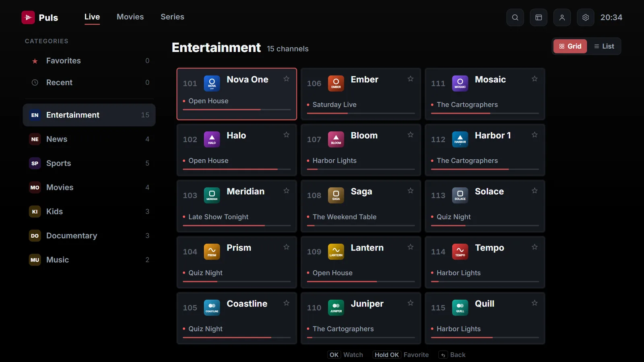Viewport: 644px width, 362px height.
Task: Click the Meridian channel logo
Action: tap(212, 195)
